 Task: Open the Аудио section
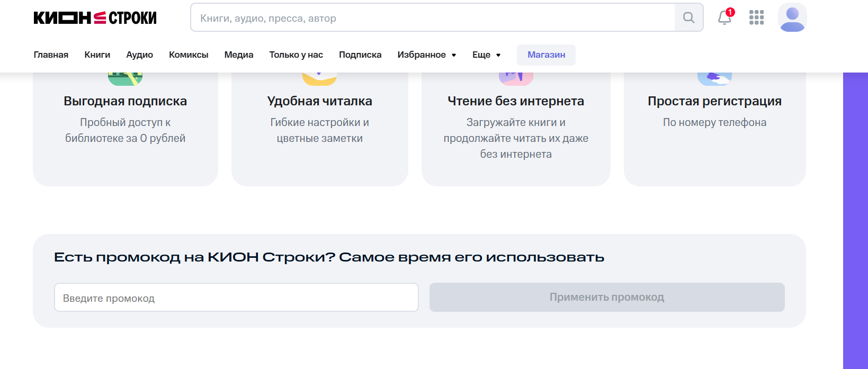coord(139,55)
